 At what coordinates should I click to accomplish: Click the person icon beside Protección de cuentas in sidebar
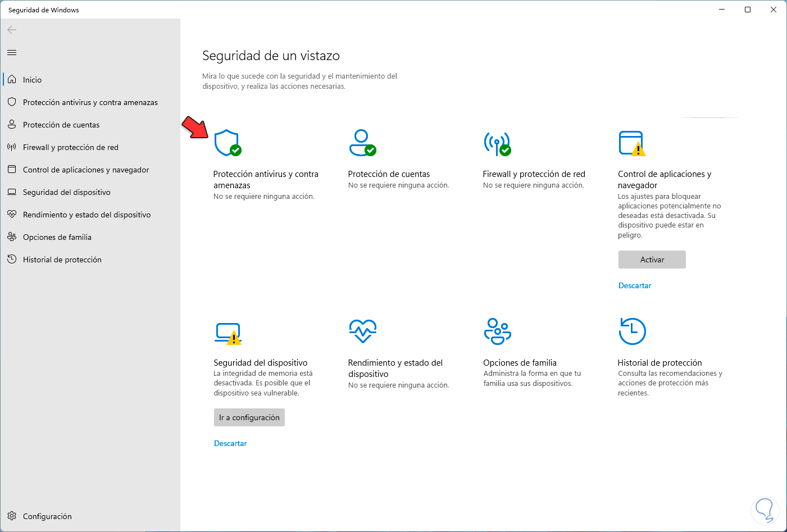[12, 125]
